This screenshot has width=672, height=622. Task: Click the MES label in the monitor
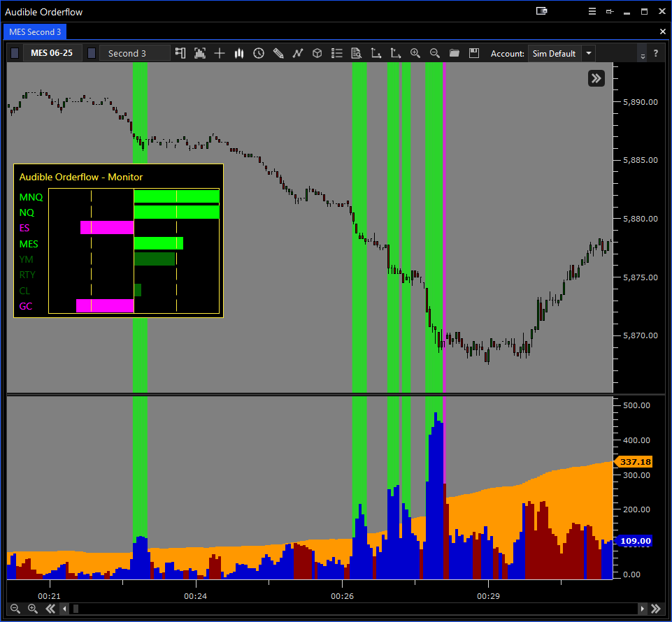(x=29, y=244)
